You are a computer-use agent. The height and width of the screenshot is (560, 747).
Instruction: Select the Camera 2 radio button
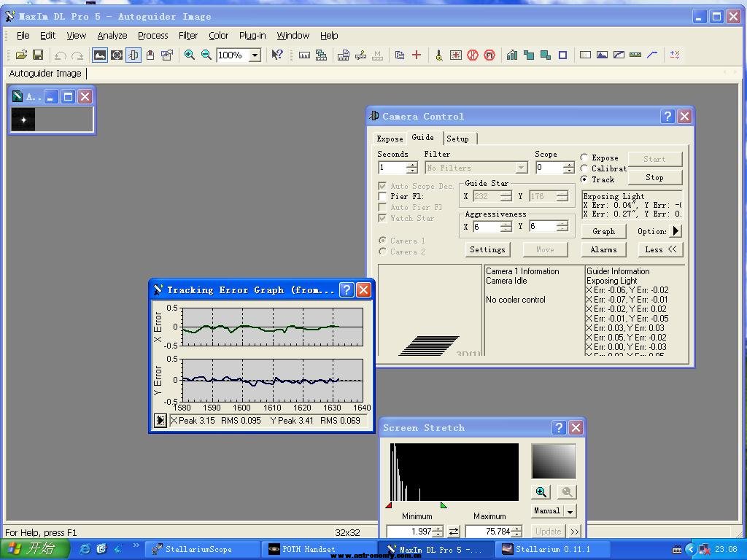point(382,252)
